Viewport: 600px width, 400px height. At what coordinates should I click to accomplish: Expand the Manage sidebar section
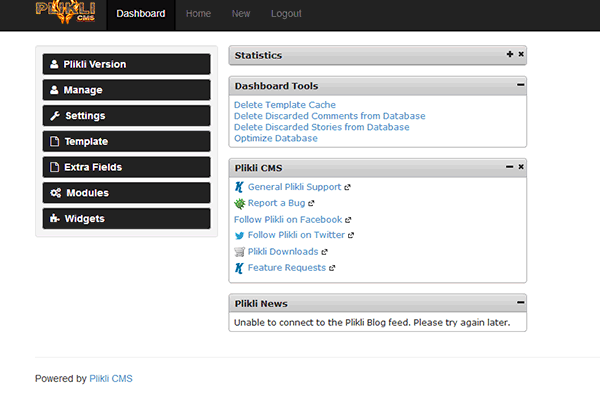[x=126, y=90]
